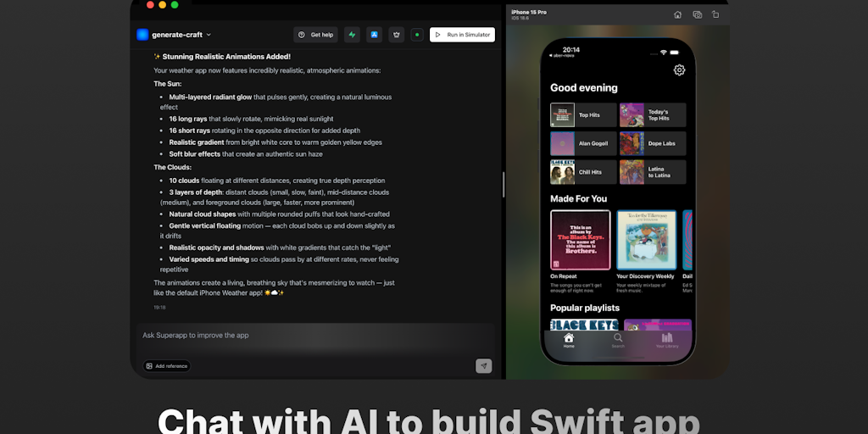
Task: Open the settings gear in phone app
Action: point(679,70)
